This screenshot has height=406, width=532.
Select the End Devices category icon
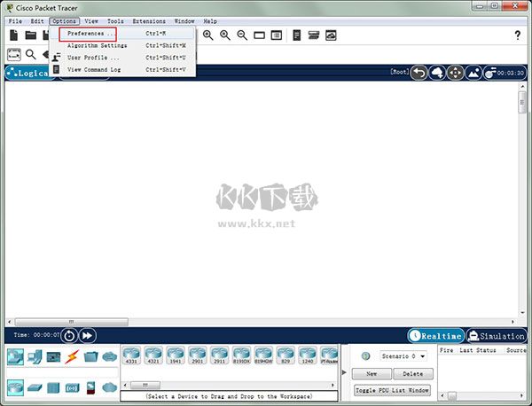(x=35, y=357)
